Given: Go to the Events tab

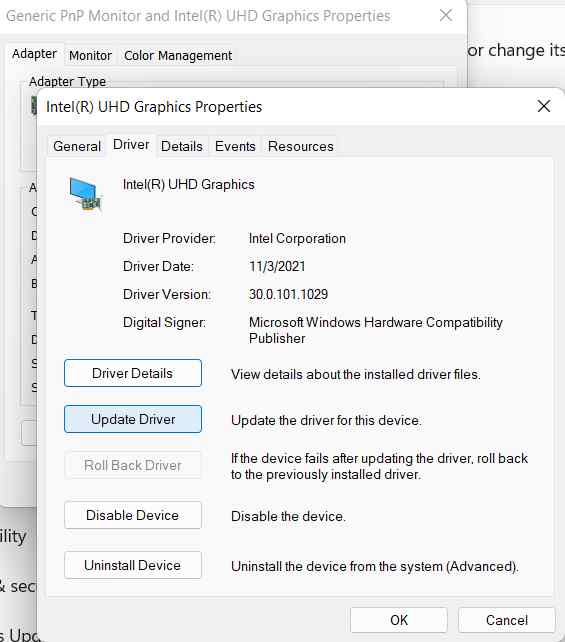Looking at the screenshot, I should (235, 146).
